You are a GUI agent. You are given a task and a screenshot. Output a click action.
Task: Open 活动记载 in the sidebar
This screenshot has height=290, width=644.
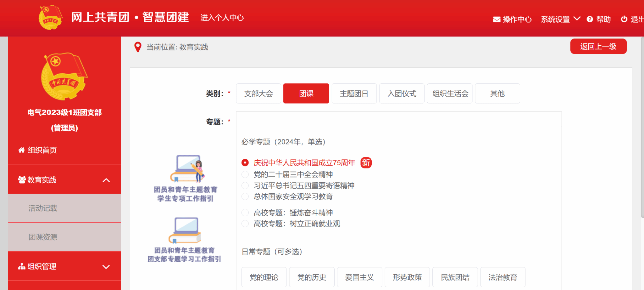click(43, 208)
